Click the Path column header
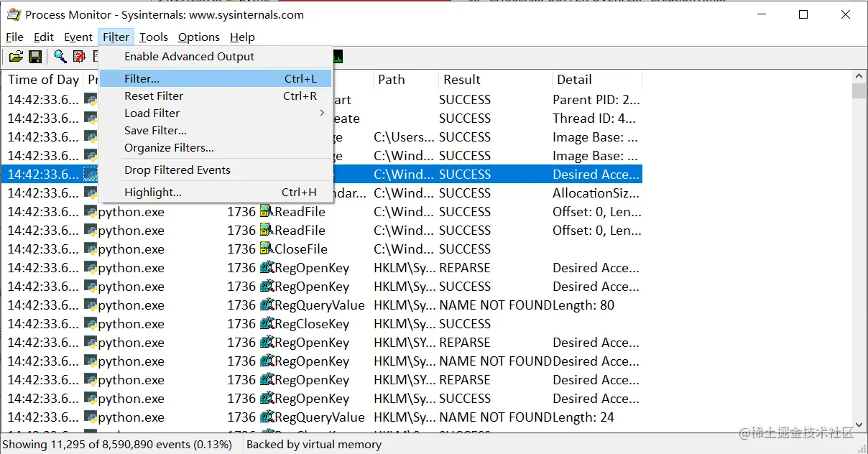 [x=405, y=80]
